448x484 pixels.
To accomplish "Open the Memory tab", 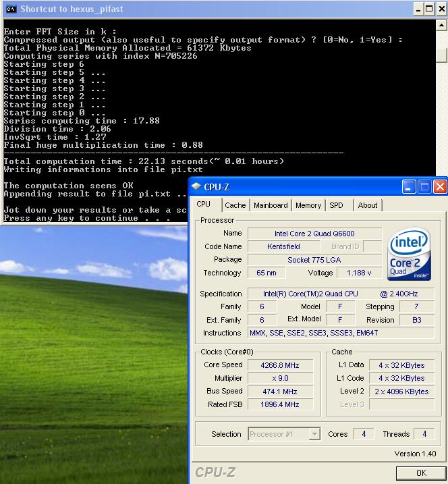I will (308, 205).
